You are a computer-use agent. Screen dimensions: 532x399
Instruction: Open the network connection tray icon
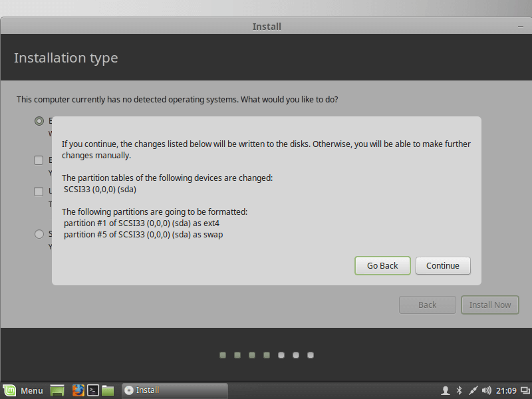point(473,390)
